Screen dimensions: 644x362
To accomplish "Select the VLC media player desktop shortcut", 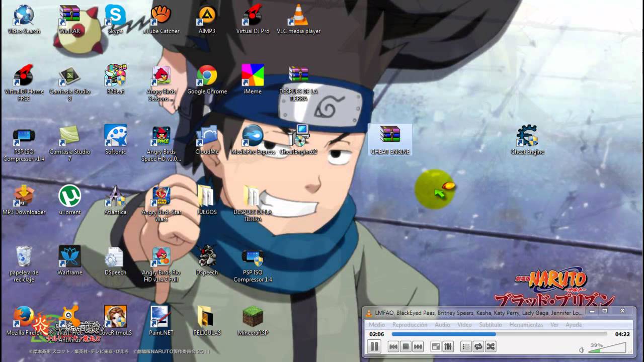I will click(298, 19).
